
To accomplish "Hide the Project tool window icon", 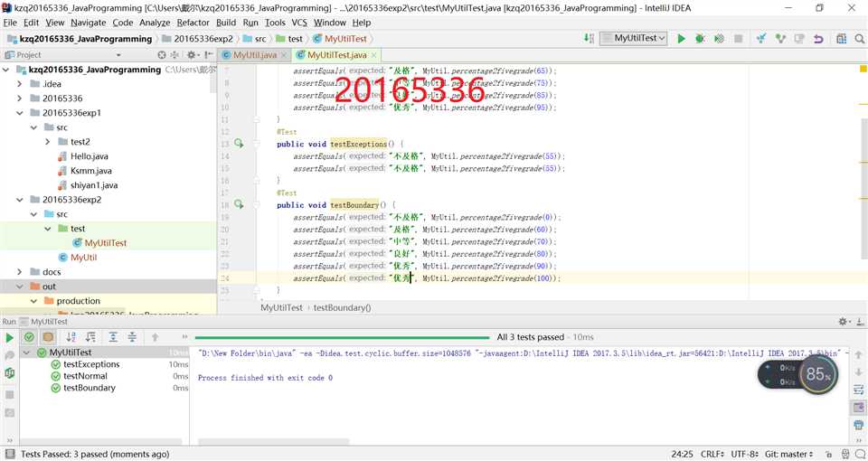I will pyautogui.click(x=209, y=55).
